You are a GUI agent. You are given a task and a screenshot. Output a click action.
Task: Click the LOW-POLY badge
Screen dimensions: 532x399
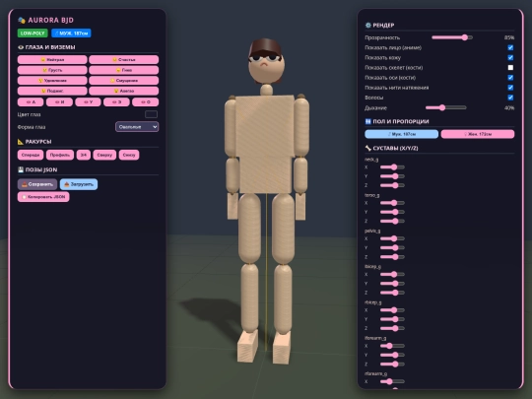(33, 33)
